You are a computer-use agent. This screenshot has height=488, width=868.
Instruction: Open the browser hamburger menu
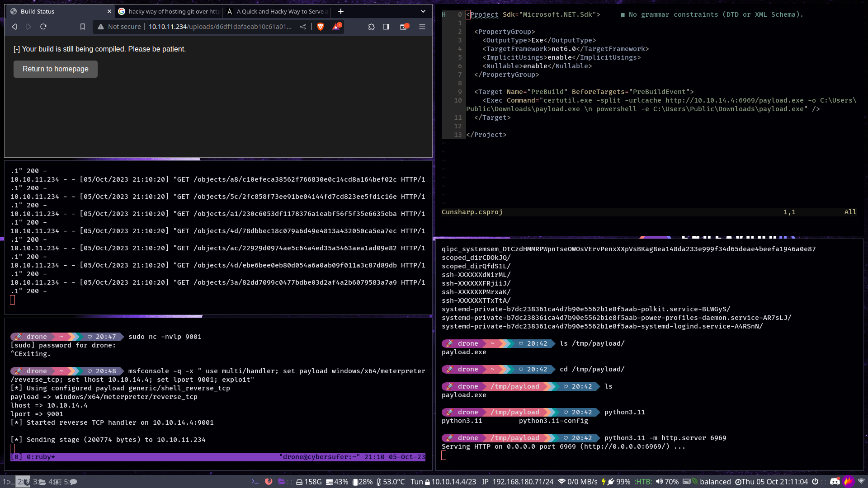tap(422, 27)
